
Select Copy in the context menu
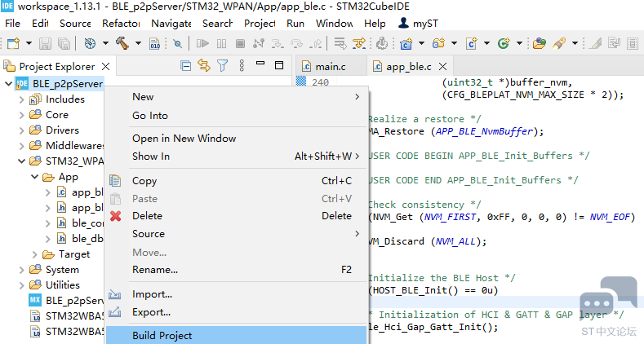236,181
